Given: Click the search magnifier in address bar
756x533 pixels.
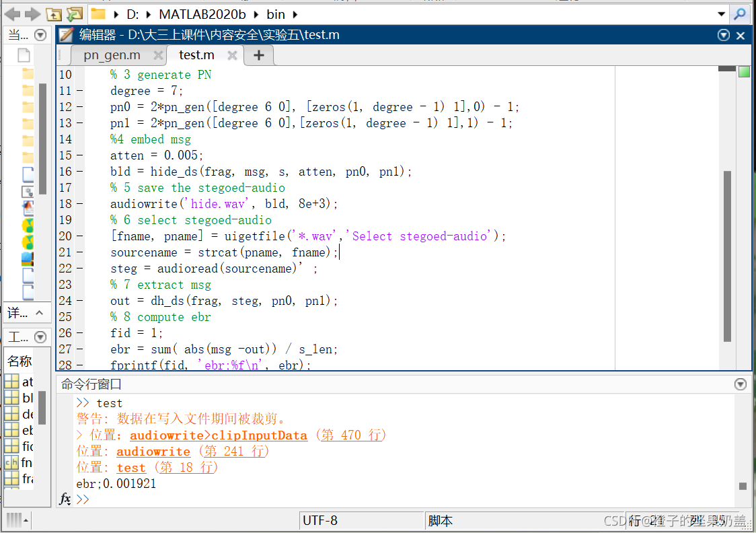Looking at the screenshot, I should point(740,13).
